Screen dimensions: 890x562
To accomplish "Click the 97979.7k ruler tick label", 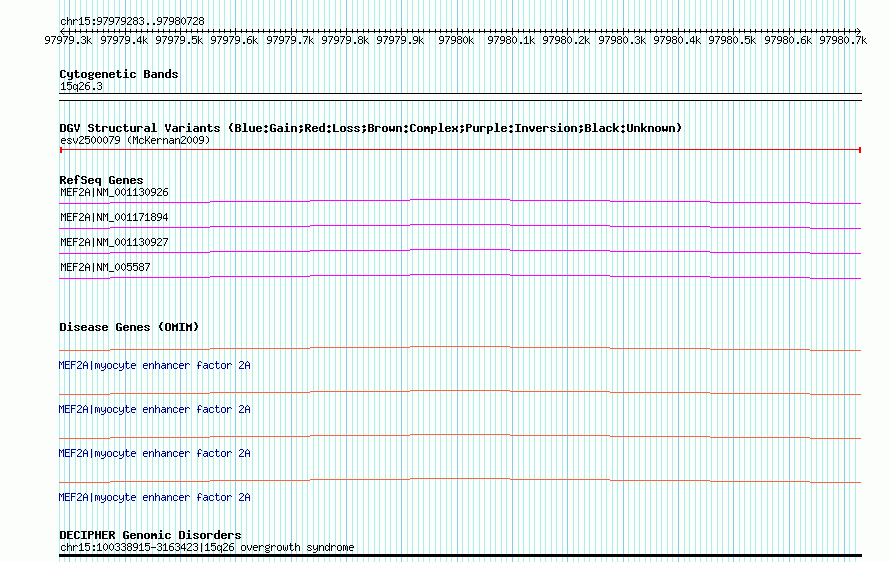I will coord(289,40).
